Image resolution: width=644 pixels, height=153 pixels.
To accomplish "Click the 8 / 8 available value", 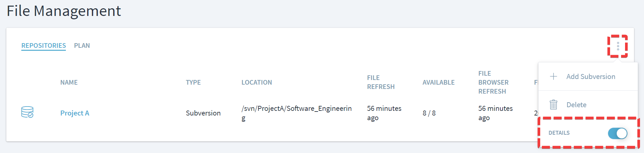I will (429, 113).
